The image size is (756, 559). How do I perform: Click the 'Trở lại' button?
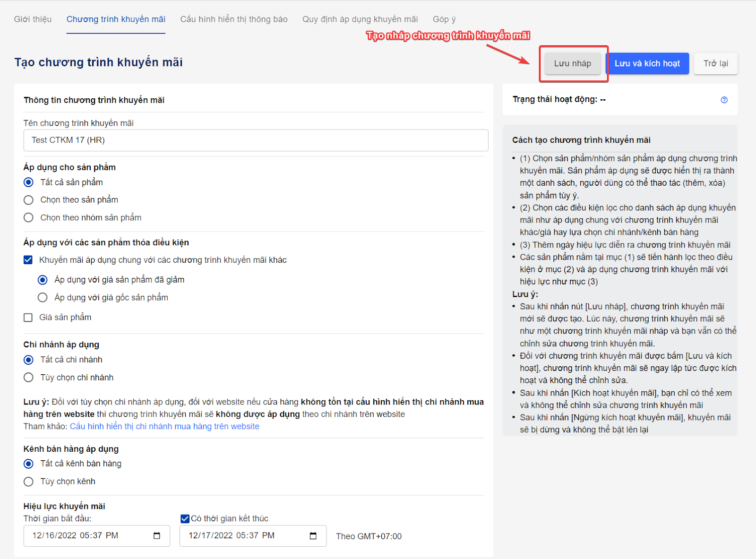point(715,63)
